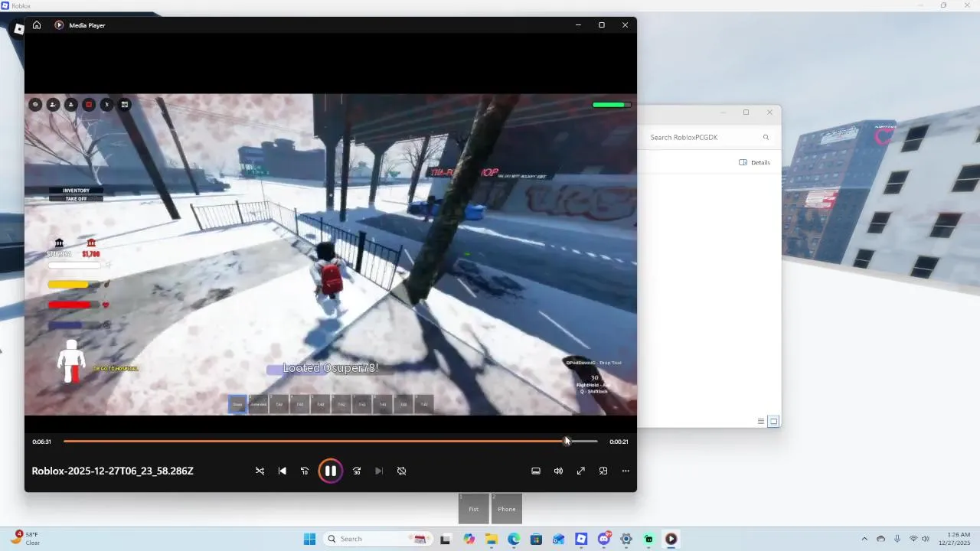Click the magnifier icon in File Explorer search
Image resolution: width=980 pixels, height=551 pixels.
click(766, 137)
